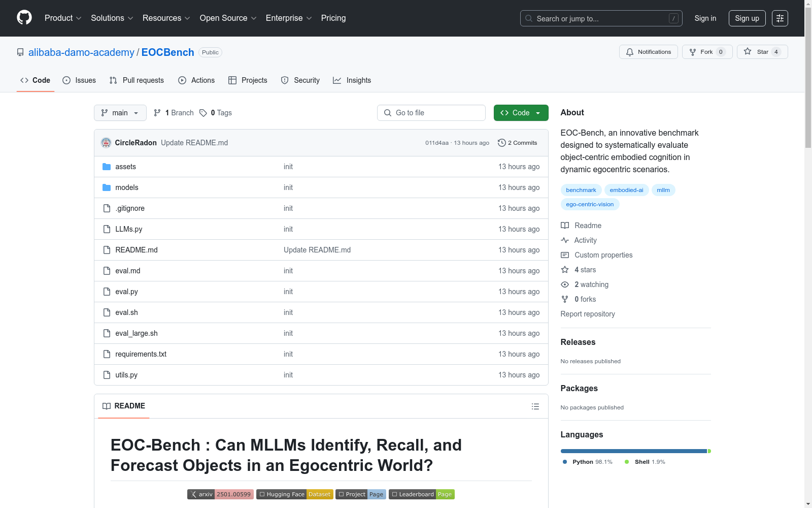
Task: Expand the Solutions menu
Action: pos(112,18)
